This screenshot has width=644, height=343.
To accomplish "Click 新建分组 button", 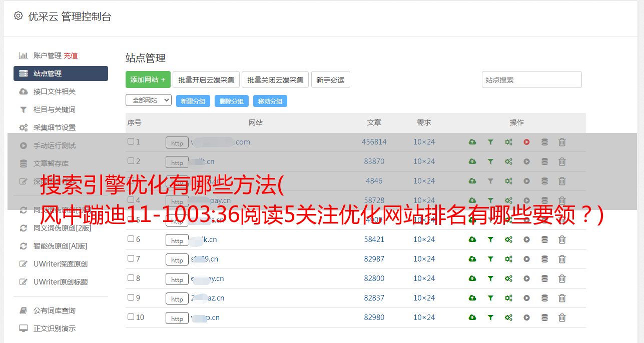I will [193, 101].
